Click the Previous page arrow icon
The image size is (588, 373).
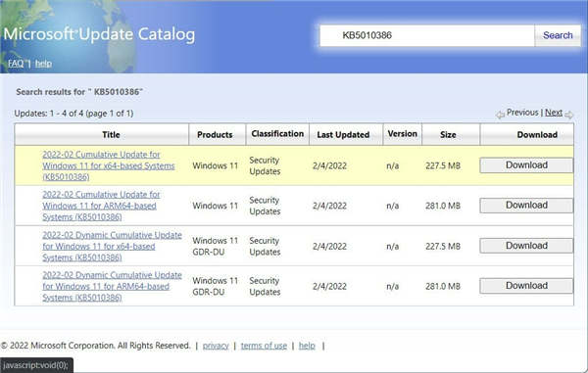(500, 115)
